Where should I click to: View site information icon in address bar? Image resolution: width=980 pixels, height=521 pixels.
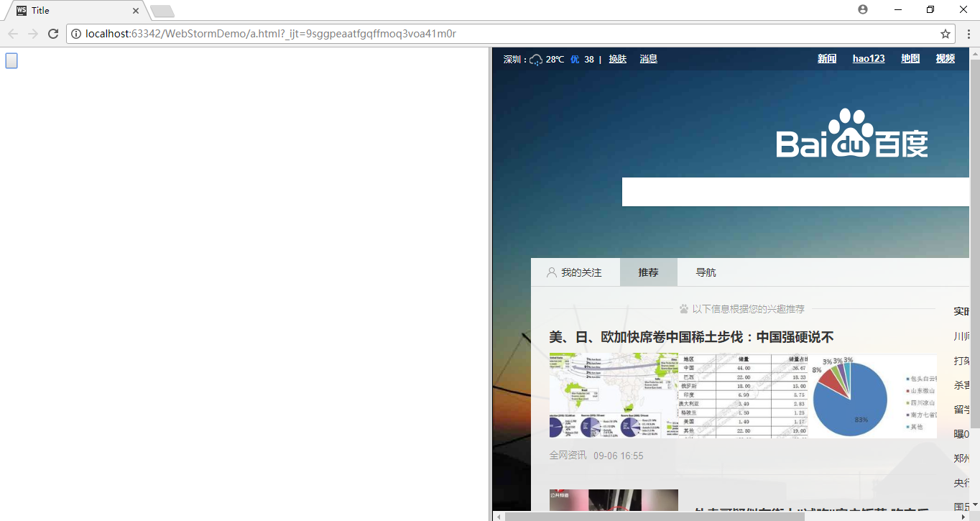(76, 34)
